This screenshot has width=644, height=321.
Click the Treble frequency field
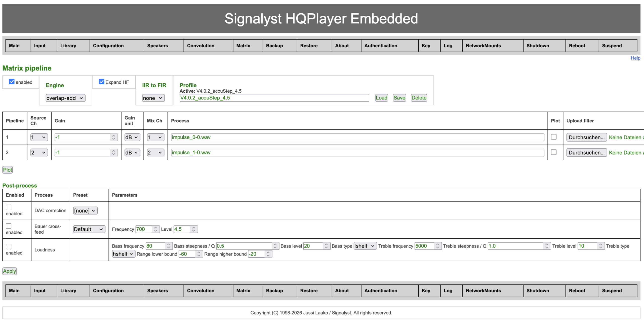(428, 246)
